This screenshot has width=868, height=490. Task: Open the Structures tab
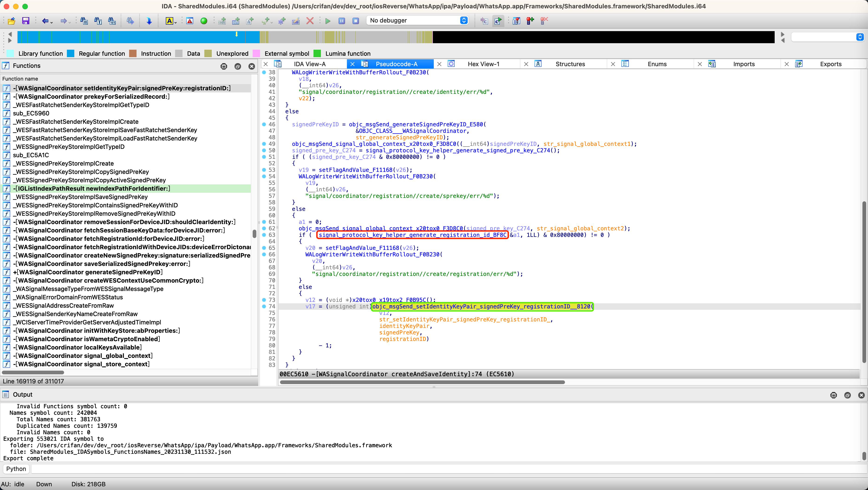coord(570,64)
